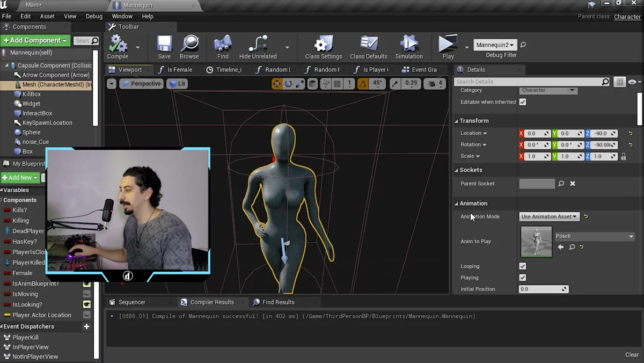Open the Location type dropdown arrow
This screenshot has height=363, width=644.
pos(485,133)
